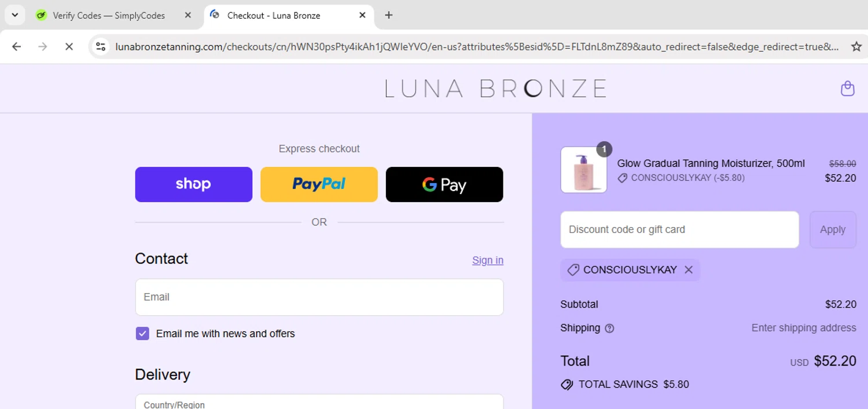Screen dimensions: 868x409
Task: Click the Shipping help question icon
Action: (609, 328)
